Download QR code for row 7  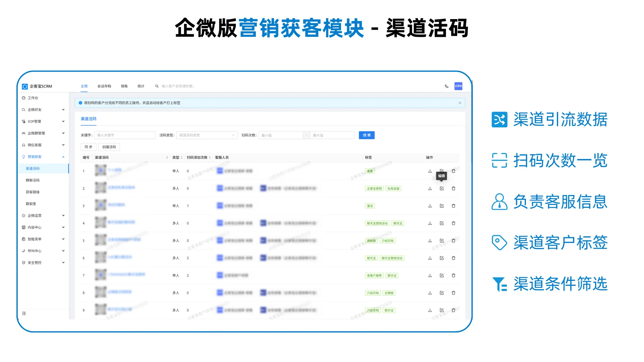430,276
